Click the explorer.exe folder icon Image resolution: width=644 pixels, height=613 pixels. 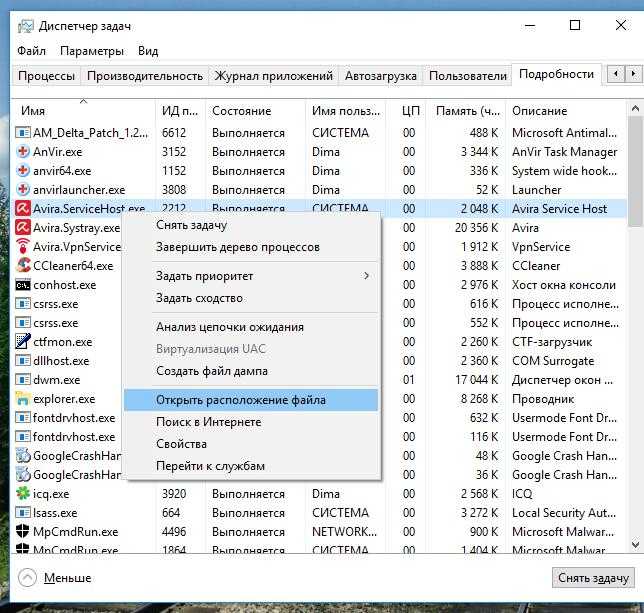[x=23, y=398]
